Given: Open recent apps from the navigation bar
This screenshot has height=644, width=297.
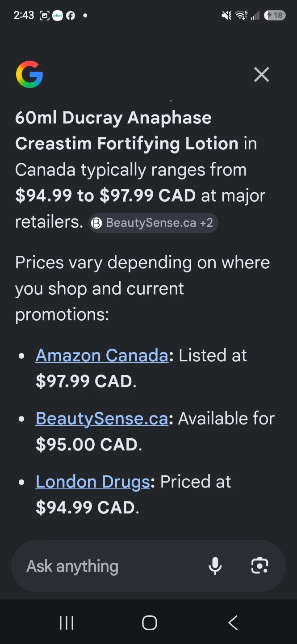Looking at the screenshot, I should point(67,623).
